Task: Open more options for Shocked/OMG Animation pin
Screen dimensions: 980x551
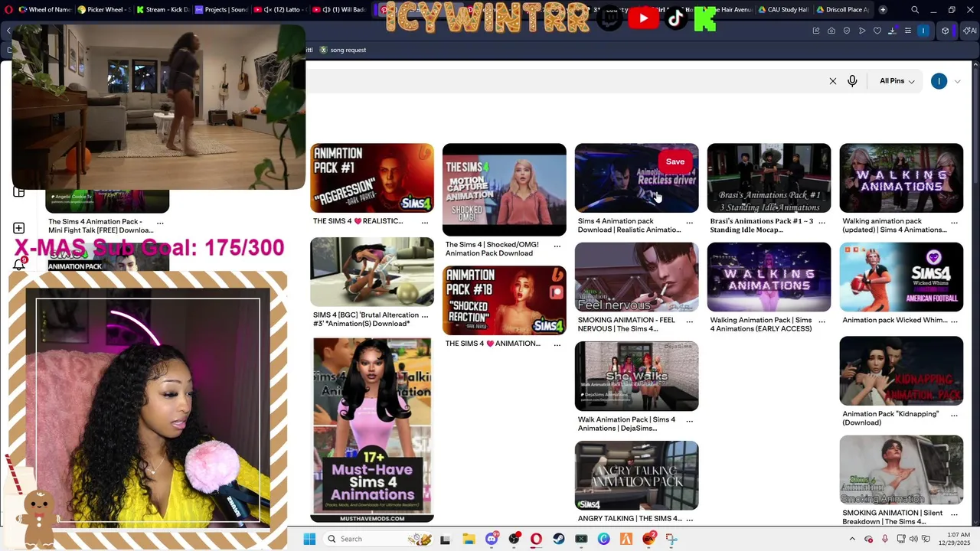Action: pyautogui.click(x=557, y=246)
